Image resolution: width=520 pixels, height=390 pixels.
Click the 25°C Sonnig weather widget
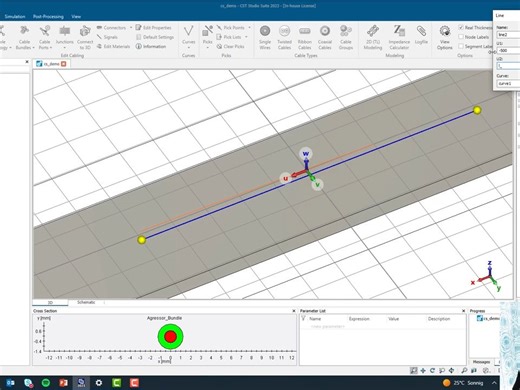click(463, 383)
